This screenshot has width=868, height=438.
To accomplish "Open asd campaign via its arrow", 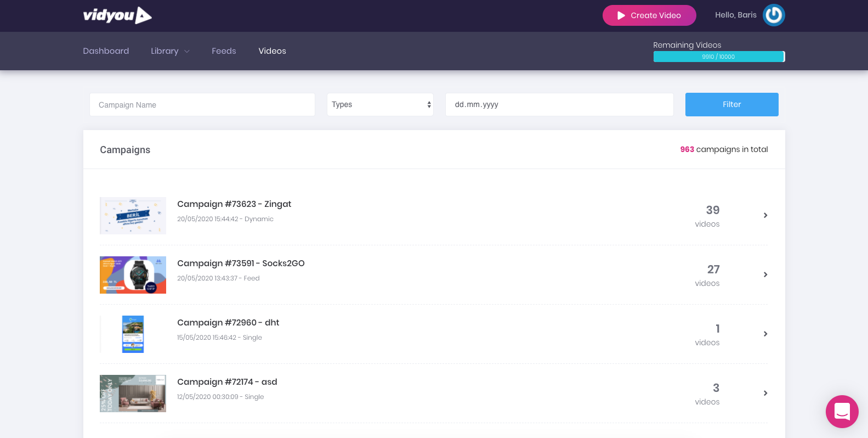I will [765, 393].
